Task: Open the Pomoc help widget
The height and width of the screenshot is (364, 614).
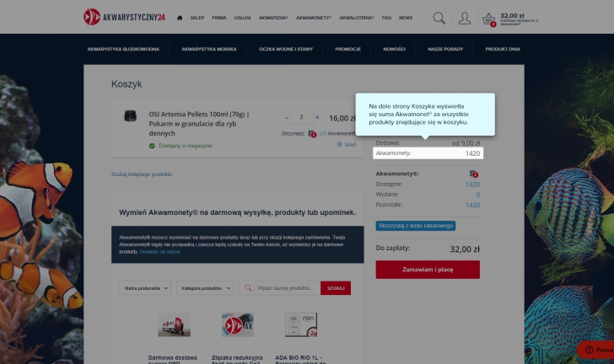Action: tap(597, 350)
